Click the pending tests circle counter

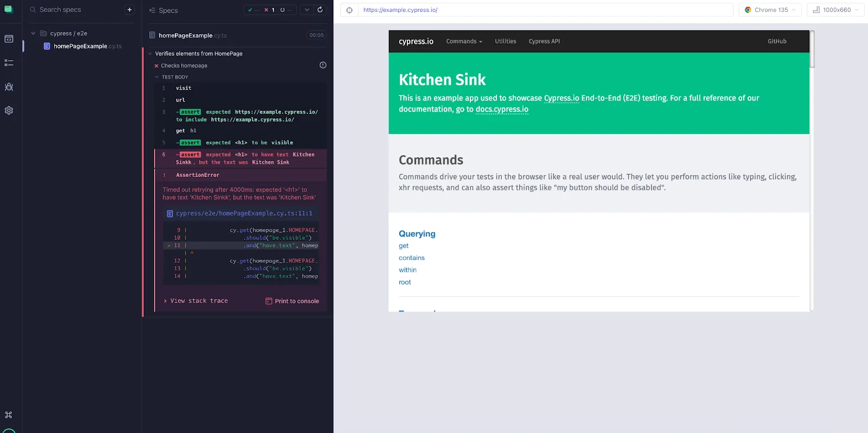click(x=286, y=10)
